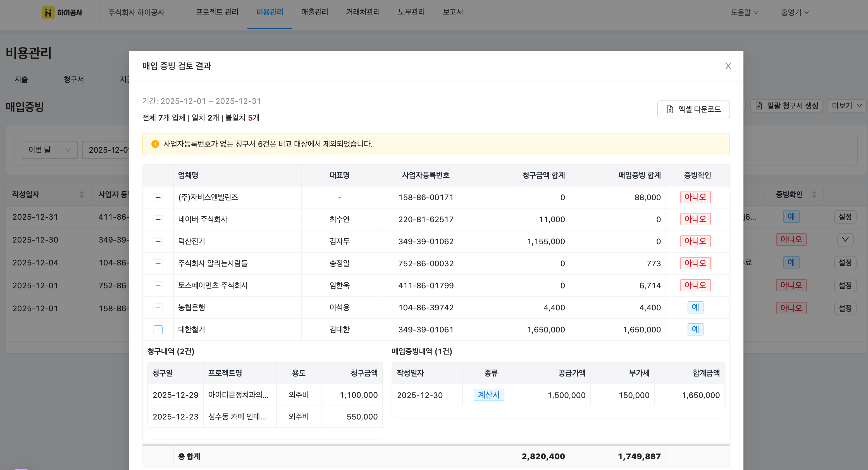Open the 청구서 sub-tab

74,80
